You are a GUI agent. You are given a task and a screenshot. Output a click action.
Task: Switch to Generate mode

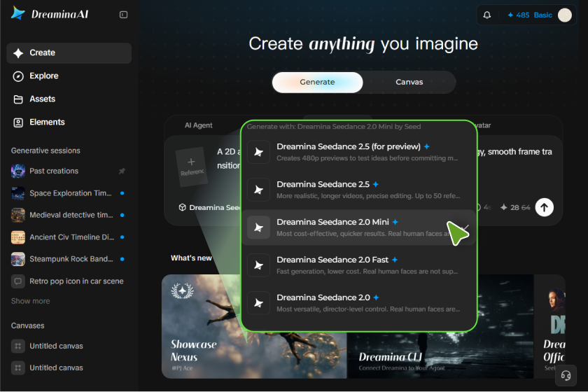click(317, 82)
